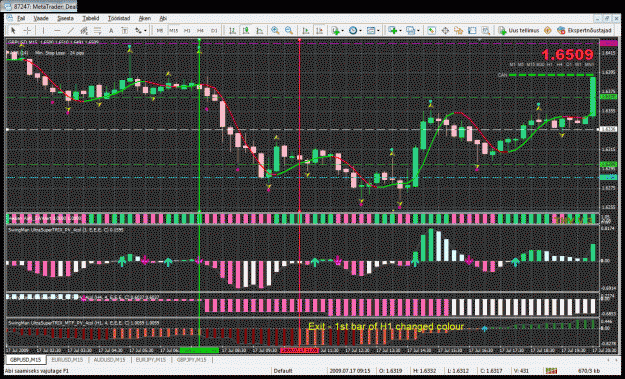625x379 pixels.
Task: Zoom in on the chart
Action: coord(275,30)
